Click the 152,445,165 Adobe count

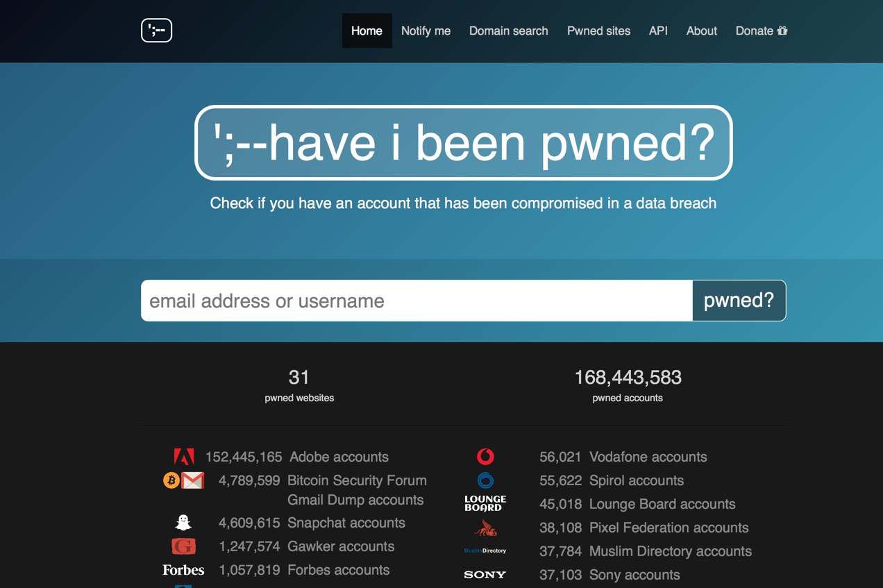pos(244,457)
